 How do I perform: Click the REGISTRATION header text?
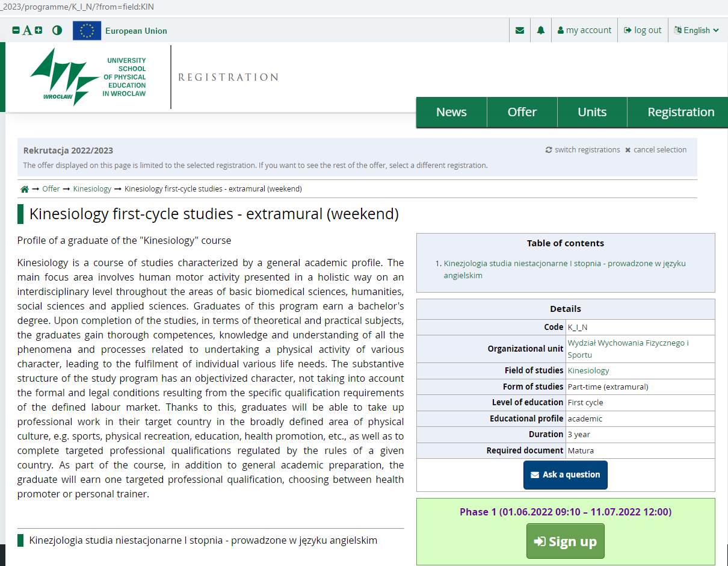point(228,77)
